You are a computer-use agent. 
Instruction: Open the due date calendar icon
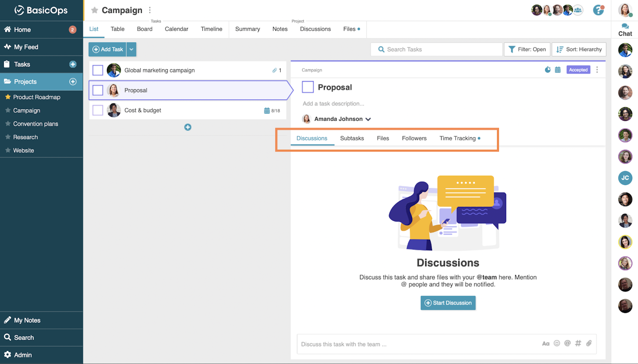pos(558,70)
